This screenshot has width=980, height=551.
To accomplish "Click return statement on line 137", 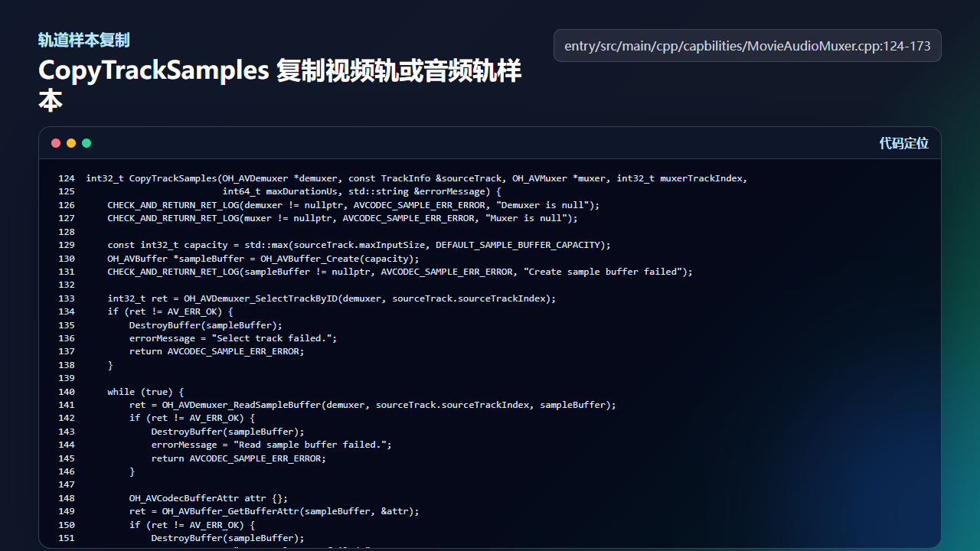I will pos(217,351).
